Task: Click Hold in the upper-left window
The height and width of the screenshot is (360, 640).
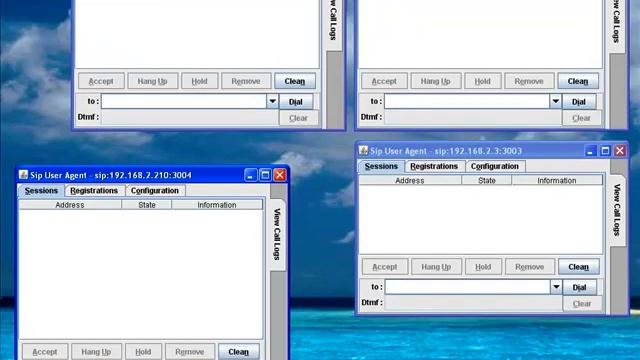Action: [200, 81]
